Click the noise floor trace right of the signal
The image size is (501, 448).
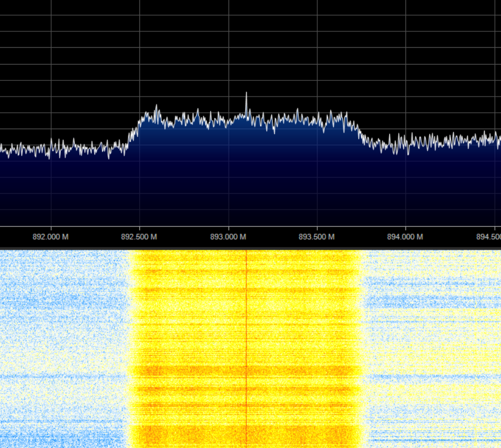(438, 141)
